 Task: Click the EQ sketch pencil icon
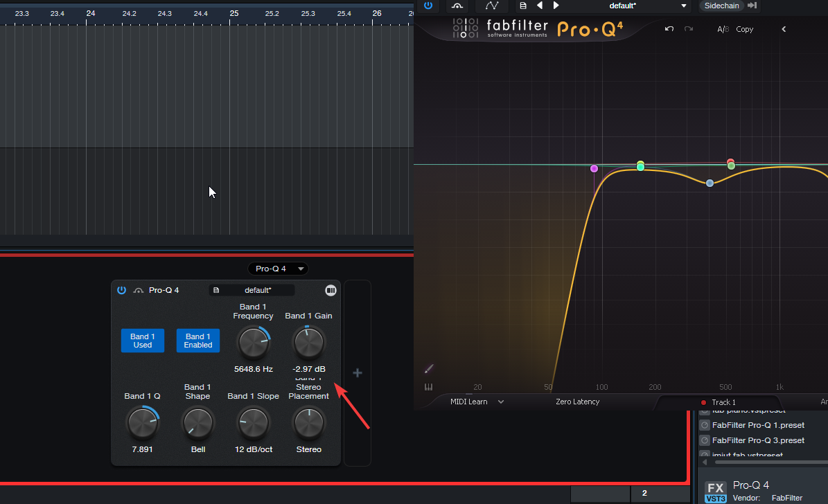pos(429,368)
